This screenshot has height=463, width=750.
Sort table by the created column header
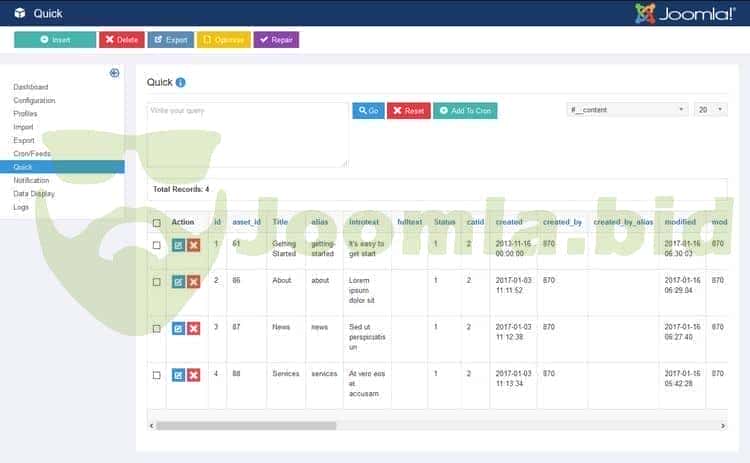coord(509,222)
